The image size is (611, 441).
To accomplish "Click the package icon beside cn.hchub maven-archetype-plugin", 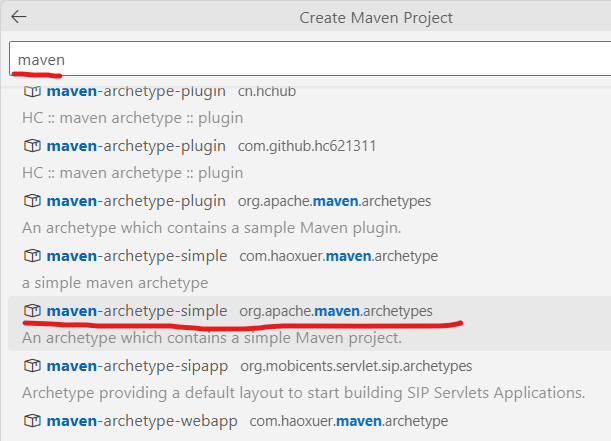I will pos(32,91).
